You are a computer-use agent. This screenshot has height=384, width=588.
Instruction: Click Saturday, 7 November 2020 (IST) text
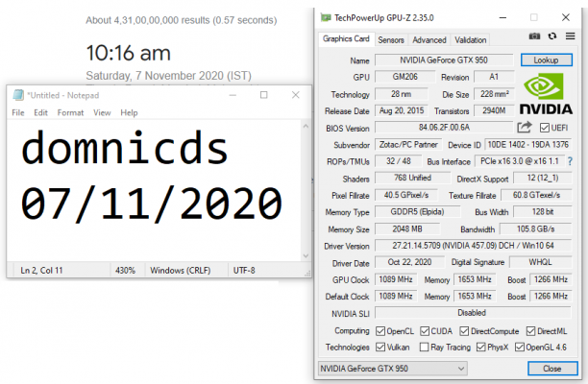pyautogui.click(x=169, y=76)
